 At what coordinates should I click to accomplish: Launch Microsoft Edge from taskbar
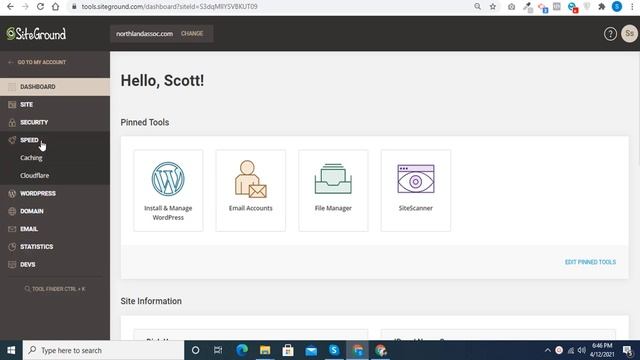click(x=242, y=350)
